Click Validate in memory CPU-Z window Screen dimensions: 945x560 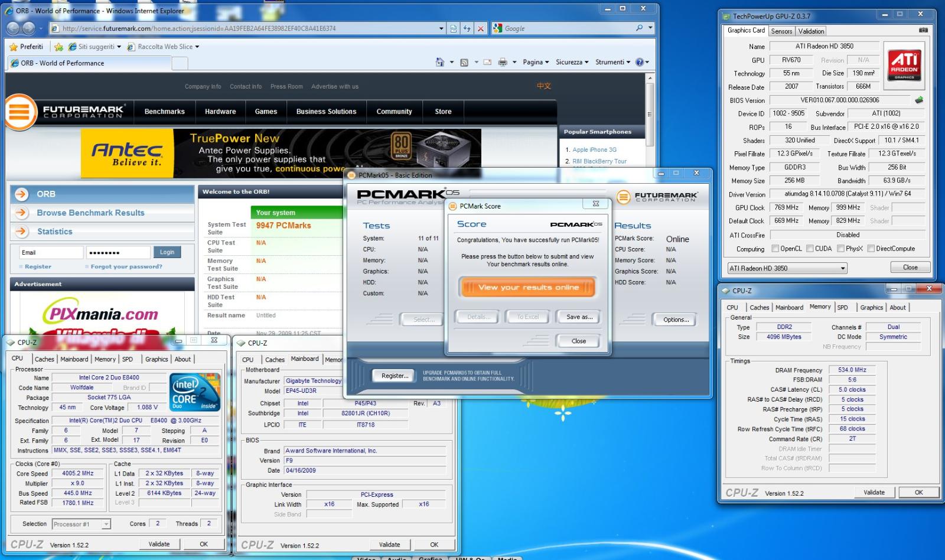click(x=874, y=492)
